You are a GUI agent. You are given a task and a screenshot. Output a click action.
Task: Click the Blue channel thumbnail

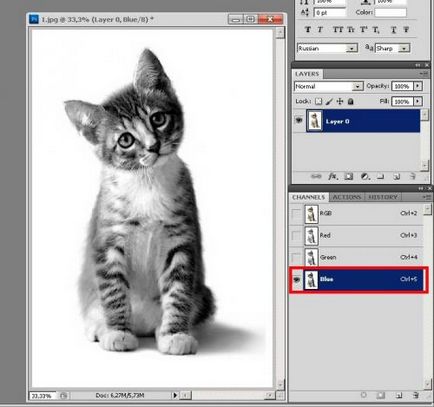click(311, 279)
